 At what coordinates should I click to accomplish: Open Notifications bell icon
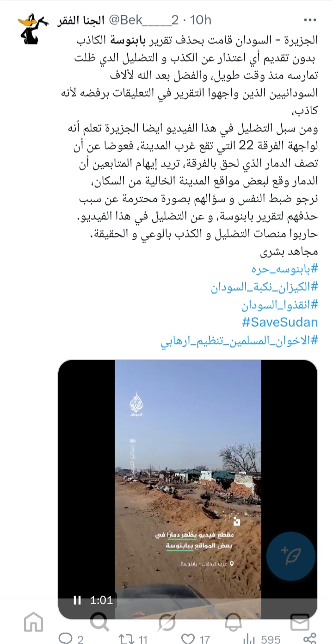233,621
